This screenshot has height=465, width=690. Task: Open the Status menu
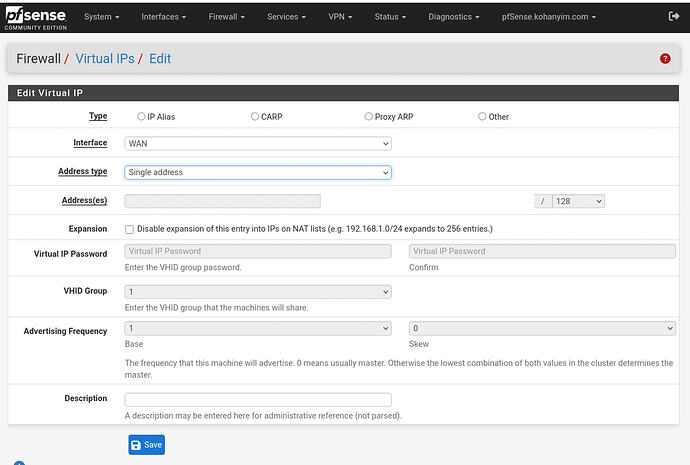390,17
